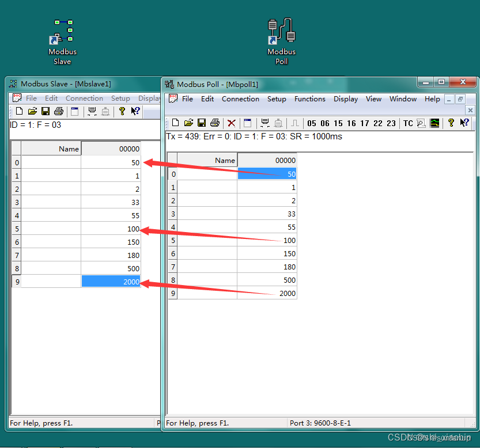Click yellow Help icon in Modbus Poll toolbar

coord(451,123)
